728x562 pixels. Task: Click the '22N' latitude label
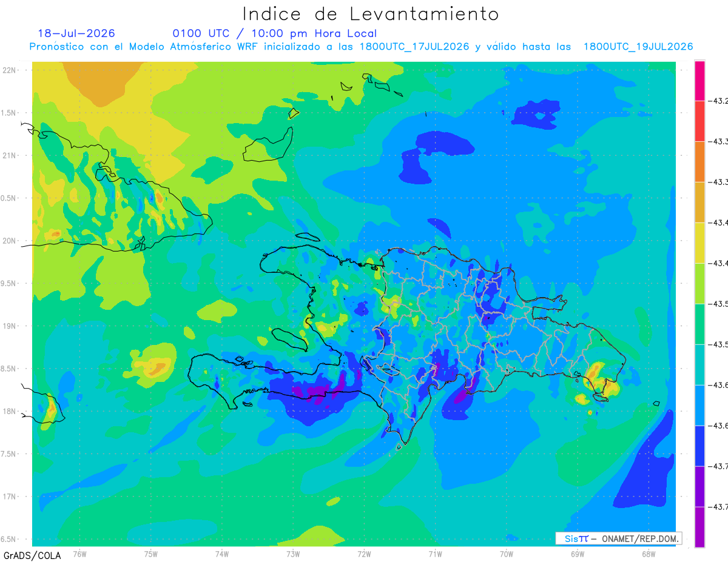pos(10,70)
